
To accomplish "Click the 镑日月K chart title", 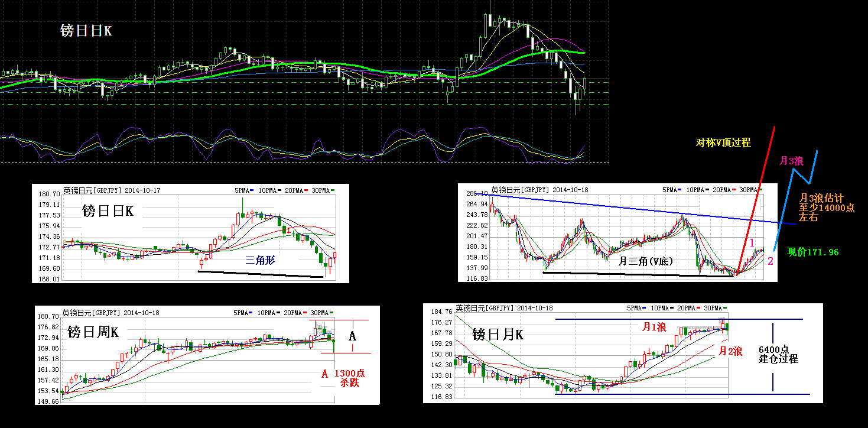I will pyautogui.click(x=498, y=335).
